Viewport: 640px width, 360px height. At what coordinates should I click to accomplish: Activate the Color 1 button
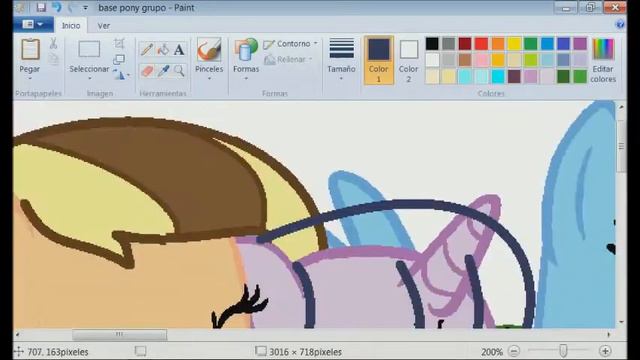coord(378,60)
